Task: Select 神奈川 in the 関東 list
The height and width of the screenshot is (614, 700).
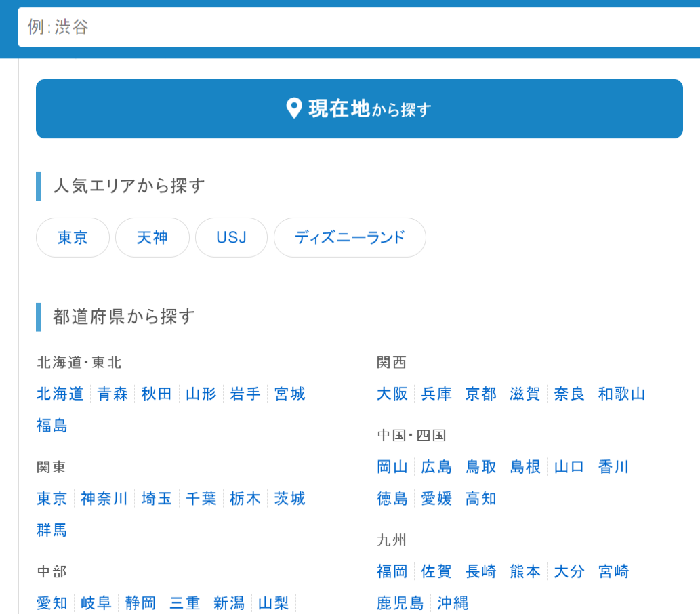Action: (x=104, y=499)
